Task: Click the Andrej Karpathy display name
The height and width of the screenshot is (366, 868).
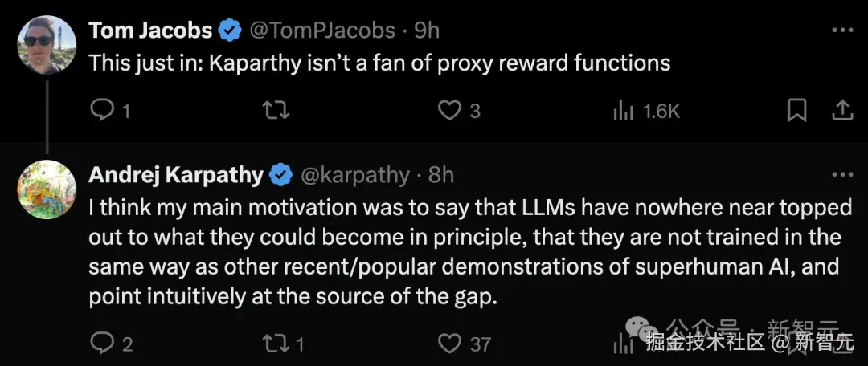Action: (x=176, y=174)
